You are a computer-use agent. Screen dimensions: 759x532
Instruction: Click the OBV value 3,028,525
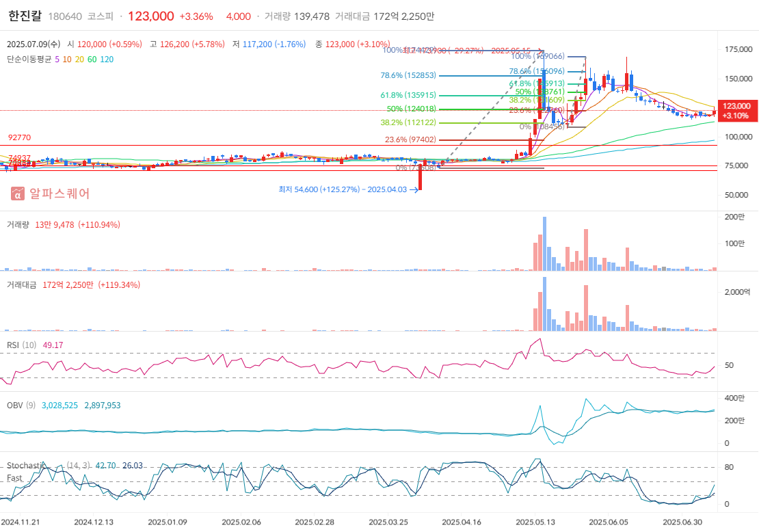pyautogui.click(x=59, y=405)
